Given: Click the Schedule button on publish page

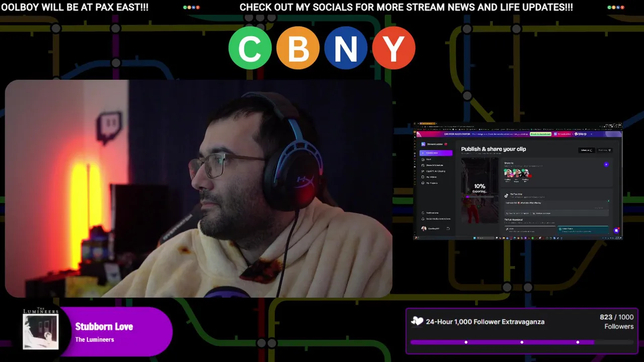Looking at the screenshot, I should [x=587, y=150].
